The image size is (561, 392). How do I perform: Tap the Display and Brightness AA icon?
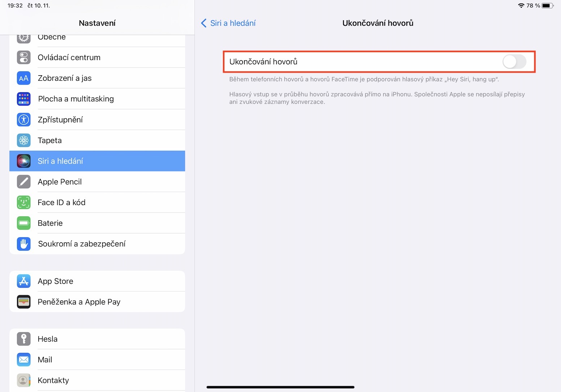24,78
